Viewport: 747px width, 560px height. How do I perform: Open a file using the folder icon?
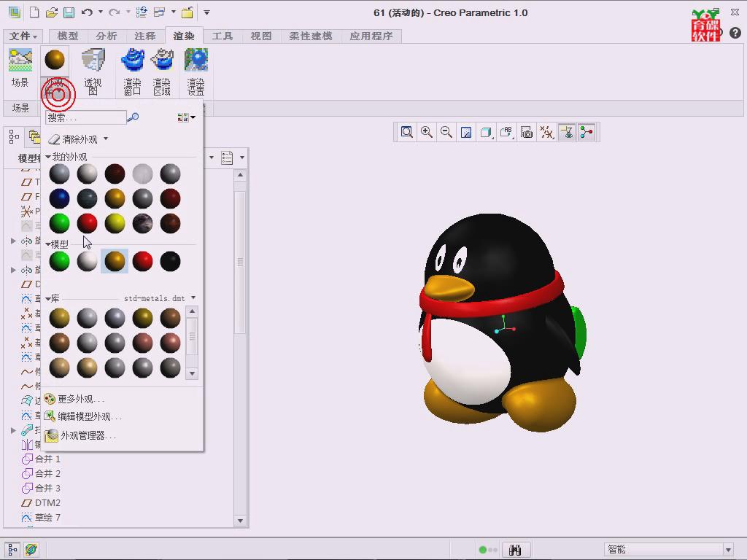[52, 12]
